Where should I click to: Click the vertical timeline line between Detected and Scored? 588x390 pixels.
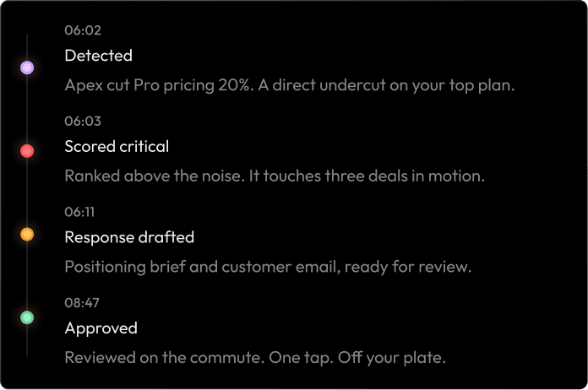[27, 110]
